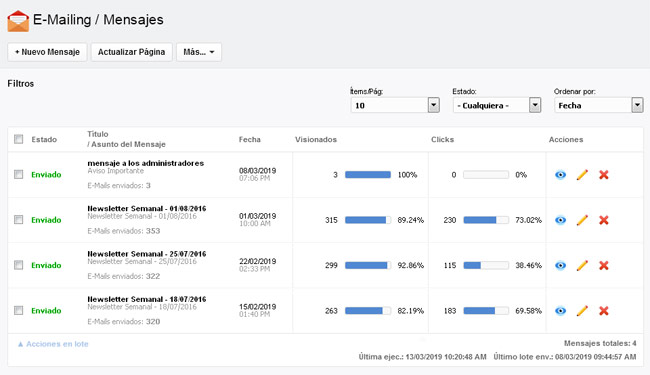Open title 'Newsletter Semanal - 01/08/2016'
Image resolution: width=650 pixels, height=375 pixels.
(x=147, y=208)
